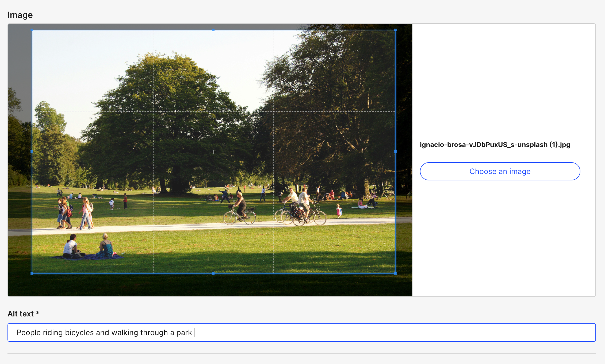Select the bottom-right crop handle

click(395, 273)
